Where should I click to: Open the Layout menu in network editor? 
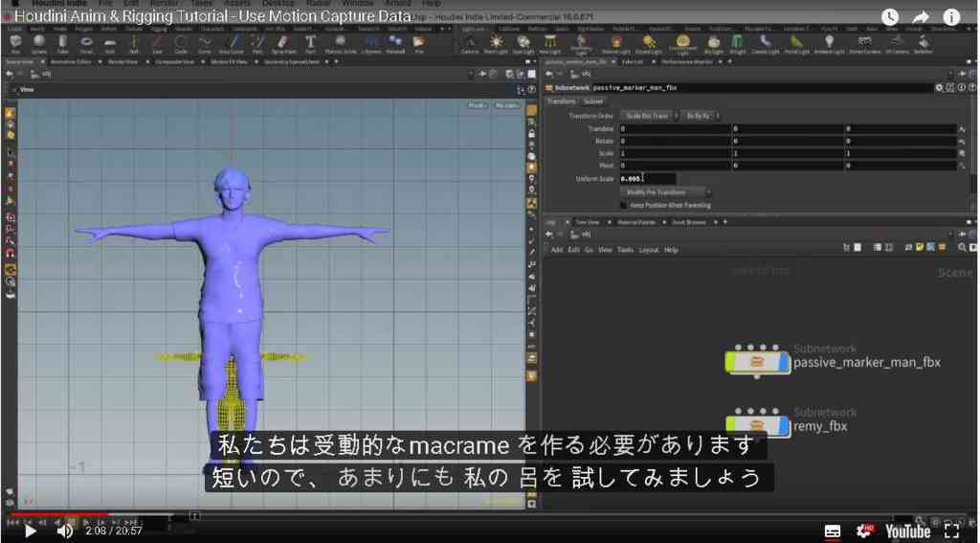point(649,250)
